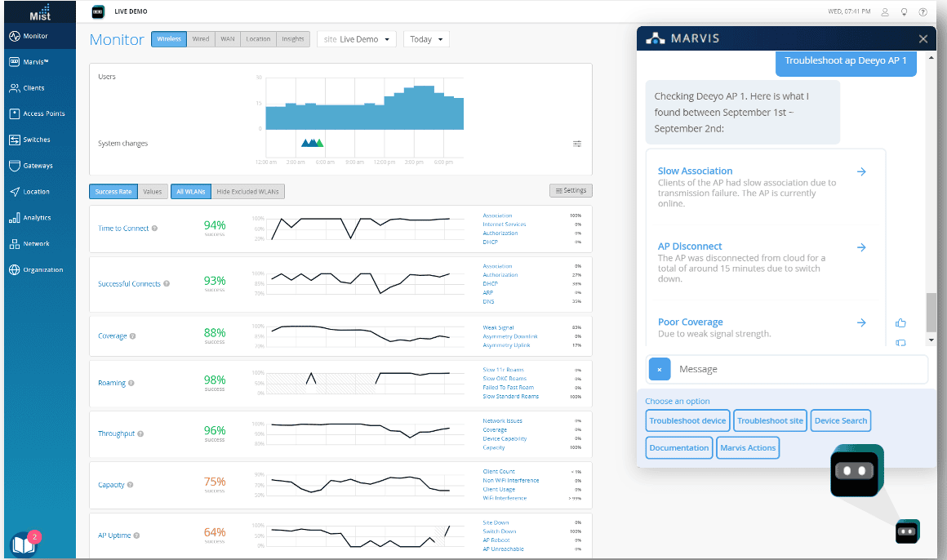
Task: Go to Clients in the sidebar
Action: [x=40, y=88]
